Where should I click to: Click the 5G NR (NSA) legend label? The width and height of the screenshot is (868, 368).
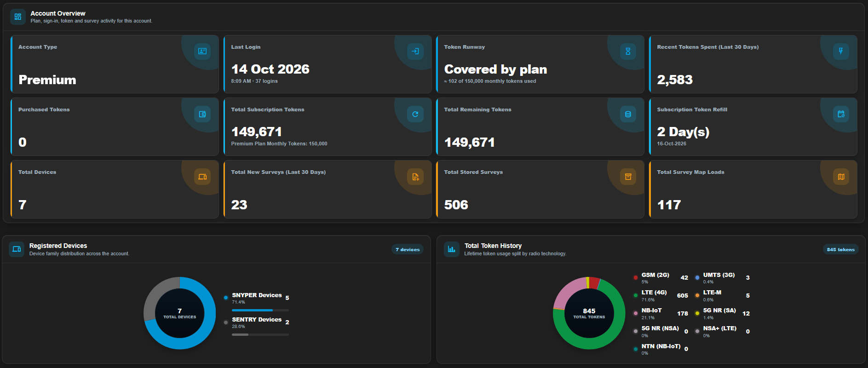[x=660, y=328]
